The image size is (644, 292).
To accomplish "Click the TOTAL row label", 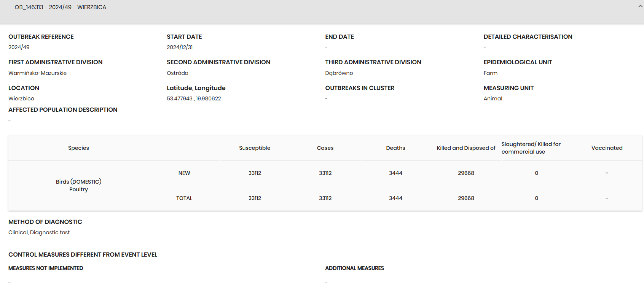I will tap(184, 198).
